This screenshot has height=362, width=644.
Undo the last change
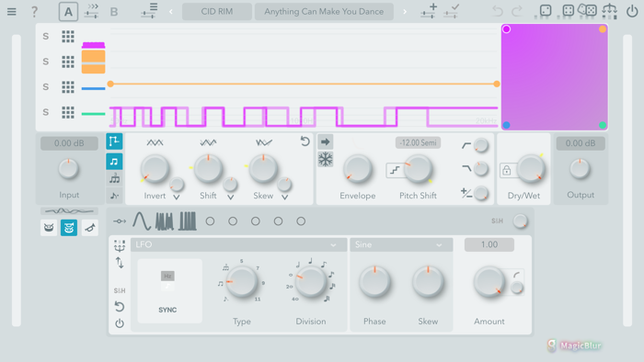click(x=498, y=11)
